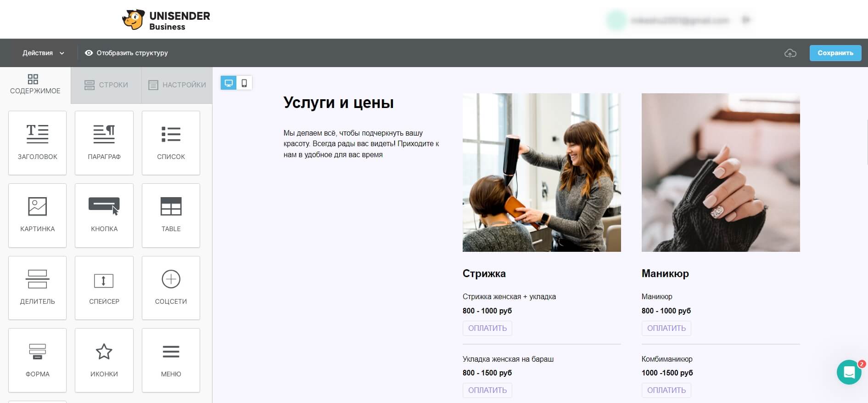Toggle Отобразить структуру view

(x=126, y=53)
